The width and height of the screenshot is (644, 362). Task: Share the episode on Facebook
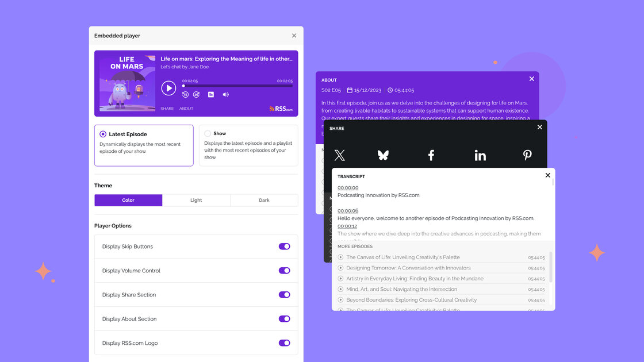point(431,155)
